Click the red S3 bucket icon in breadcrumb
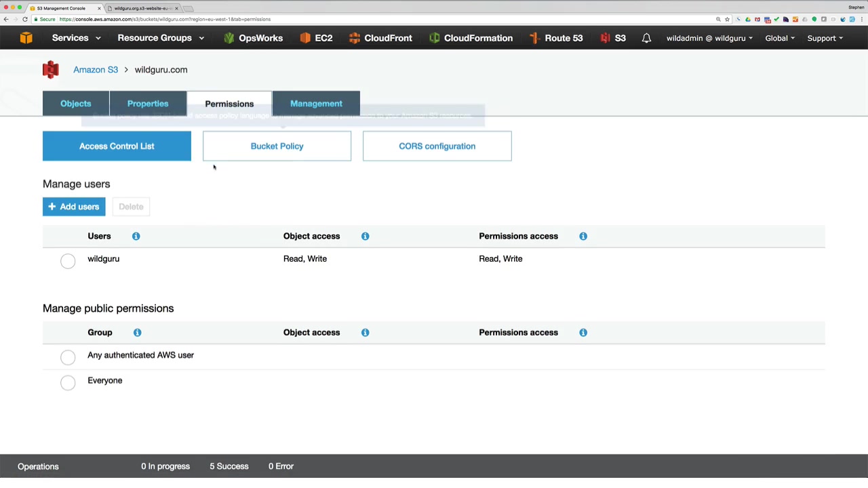The width and height of the screenshot is (868, 488). pyautogui.click(x=51, y=70)
